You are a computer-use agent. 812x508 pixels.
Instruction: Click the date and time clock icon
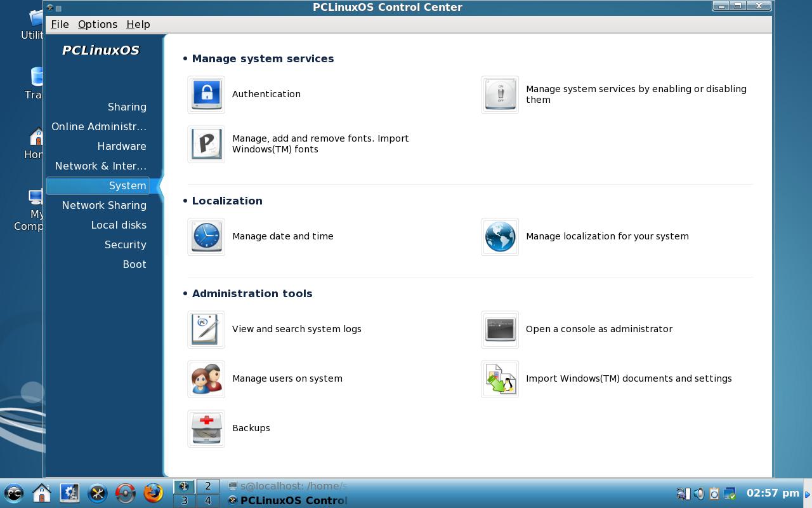pyautogui.click(x=206, y=237)
